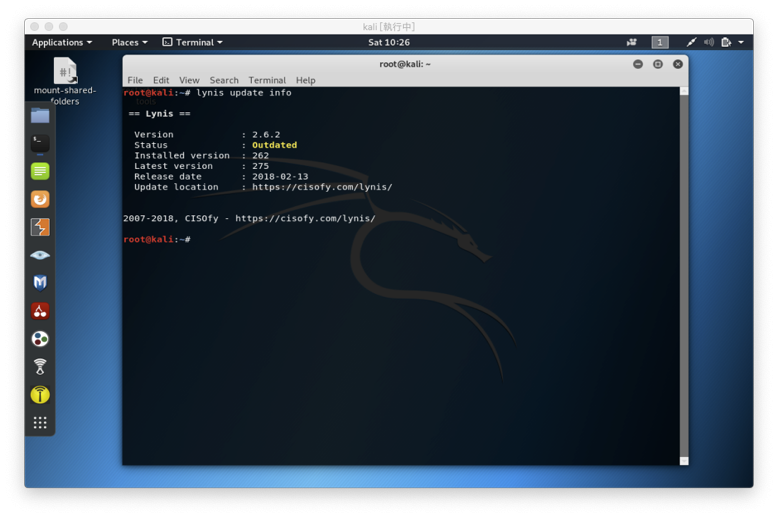Open the pen tray icon in top bar

point(691,42)
